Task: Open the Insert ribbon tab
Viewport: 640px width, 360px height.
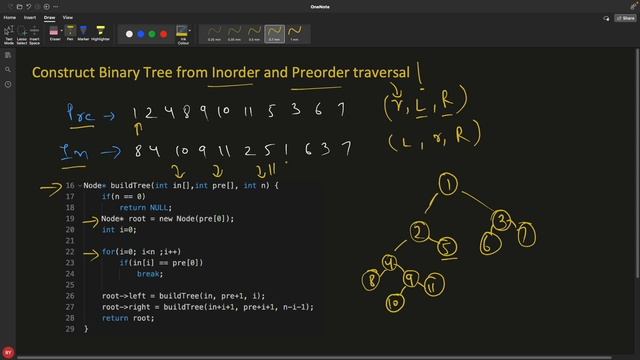Action: [30, 18]
